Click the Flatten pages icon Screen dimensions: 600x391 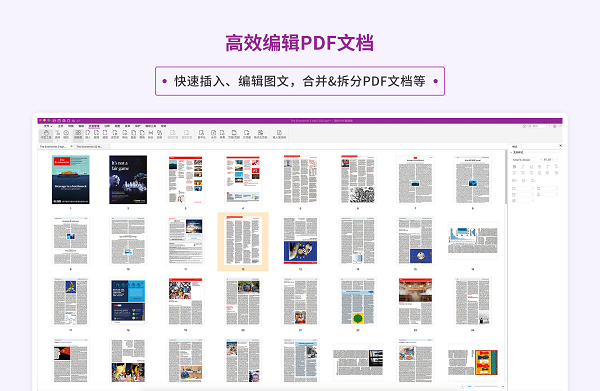(x=202, y=134)
